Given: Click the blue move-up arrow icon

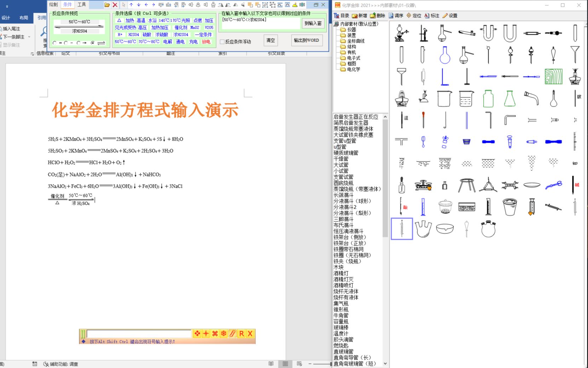Looking at the screenshot, I should (131, 5).
